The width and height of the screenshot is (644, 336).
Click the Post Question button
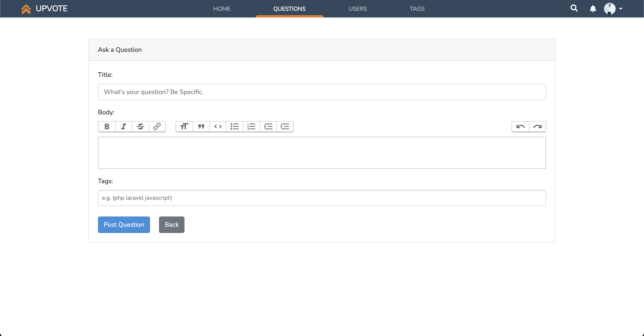(124, 225)
